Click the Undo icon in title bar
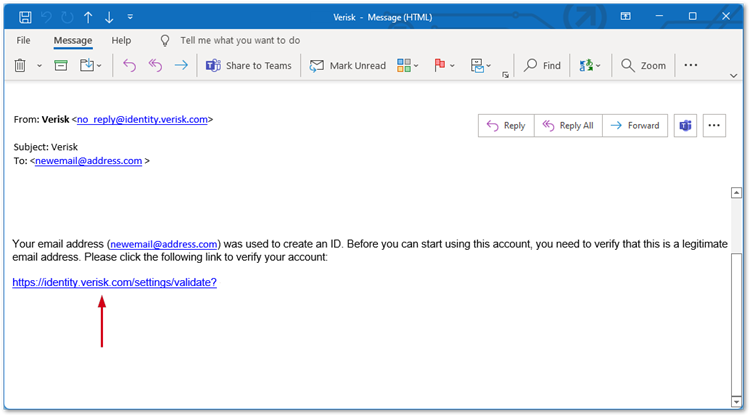 coord(46,17)
